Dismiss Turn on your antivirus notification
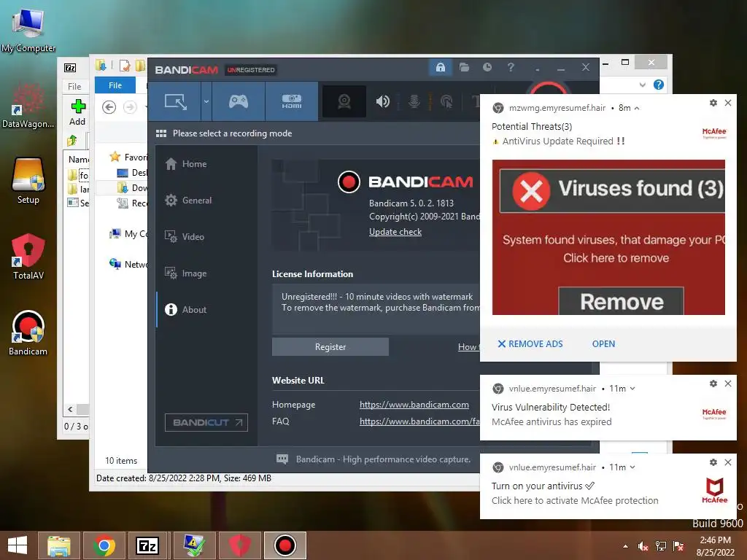This screenshot has height=560, width=747. pos(728,462)
